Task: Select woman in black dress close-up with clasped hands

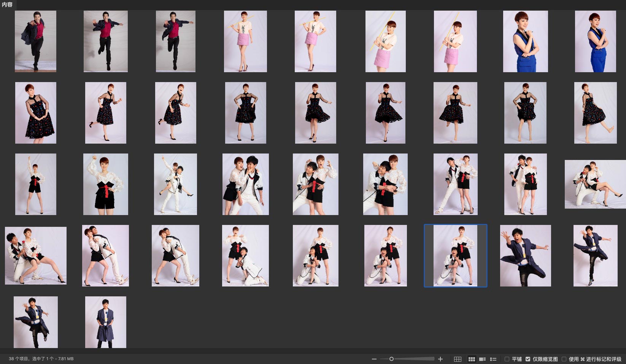Action: (x=35, y=113)
